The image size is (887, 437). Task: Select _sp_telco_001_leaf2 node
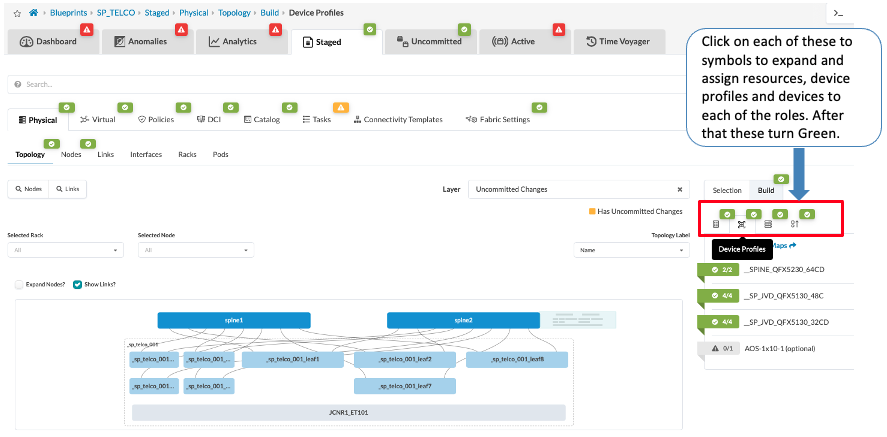tap(404, 360)
